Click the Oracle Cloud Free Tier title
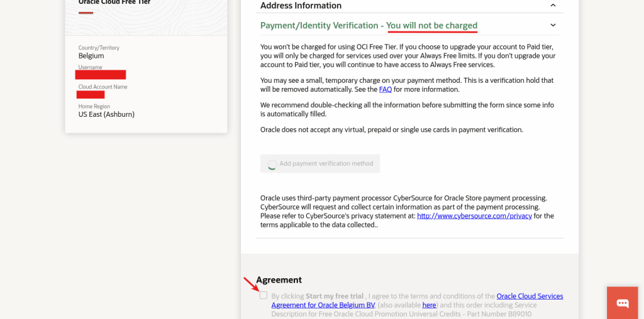 tap(114, 3)
